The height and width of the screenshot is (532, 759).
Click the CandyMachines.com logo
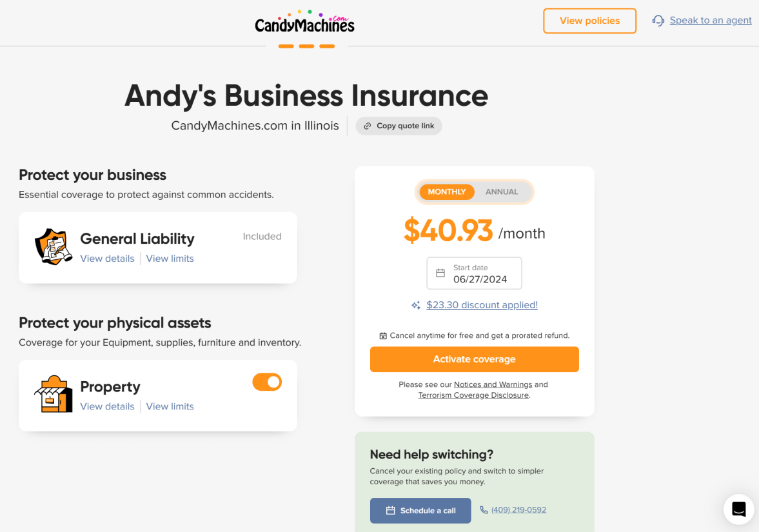304,23
